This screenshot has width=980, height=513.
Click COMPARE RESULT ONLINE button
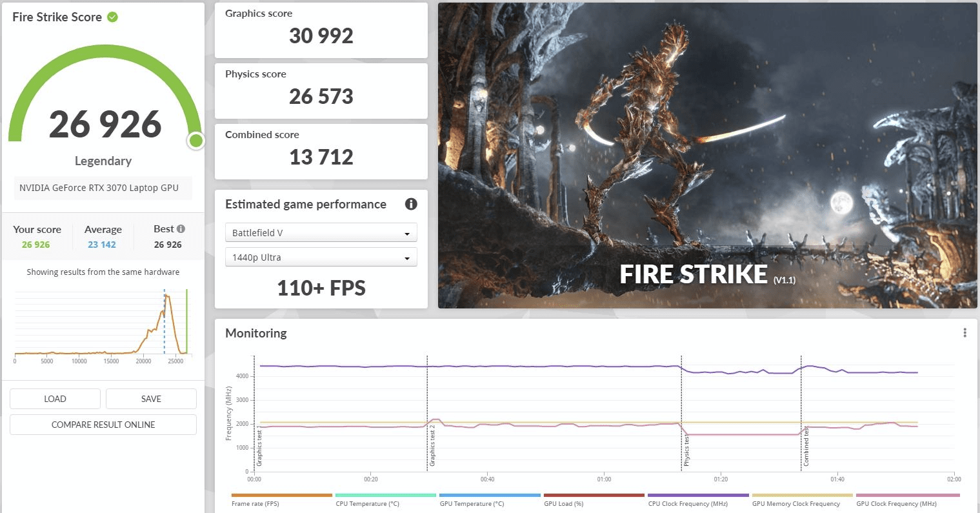[x=103, y=425]
